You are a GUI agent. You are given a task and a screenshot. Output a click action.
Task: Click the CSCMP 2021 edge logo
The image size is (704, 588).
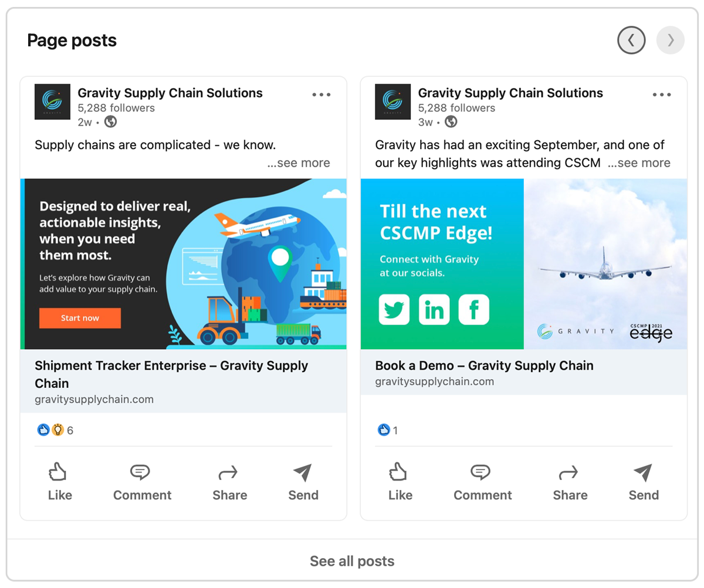coord(651,332)
